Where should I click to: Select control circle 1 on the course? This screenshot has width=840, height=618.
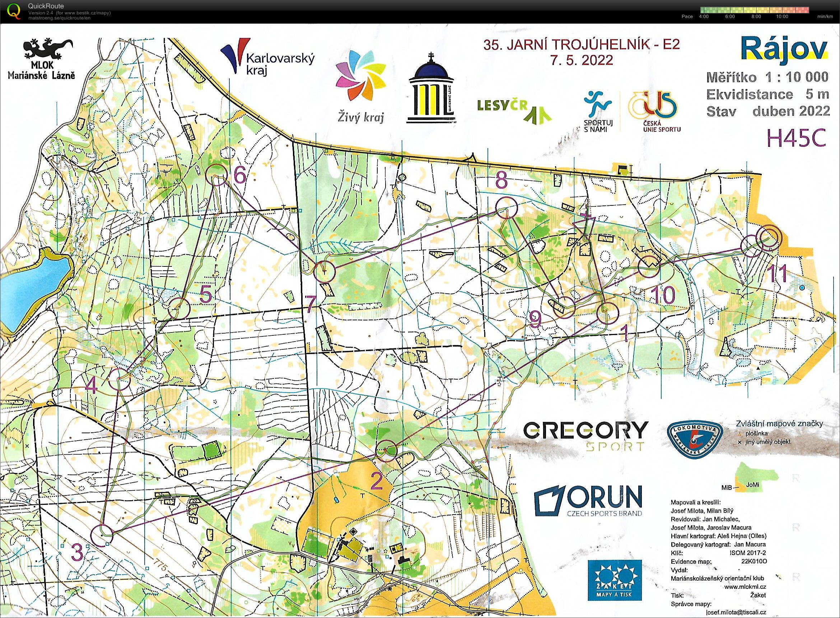[607, 313]
